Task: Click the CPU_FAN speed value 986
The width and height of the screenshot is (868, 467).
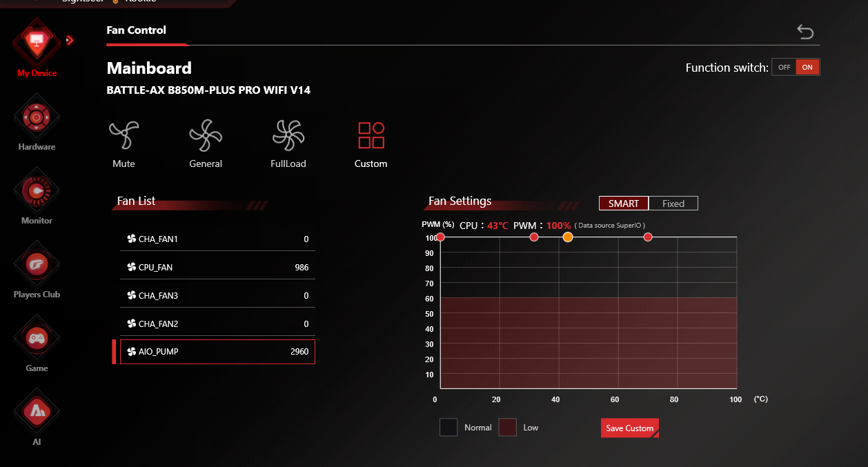Action: [x=301, y=268]
